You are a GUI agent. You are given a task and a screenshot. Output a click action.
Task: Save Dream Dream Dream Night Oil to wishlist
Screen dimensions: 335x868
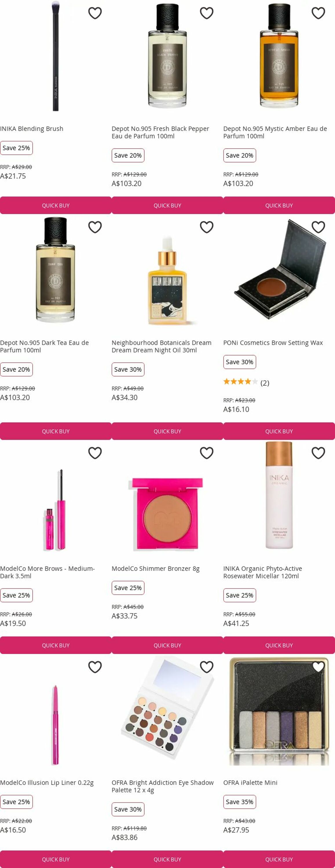click(206, 227)
